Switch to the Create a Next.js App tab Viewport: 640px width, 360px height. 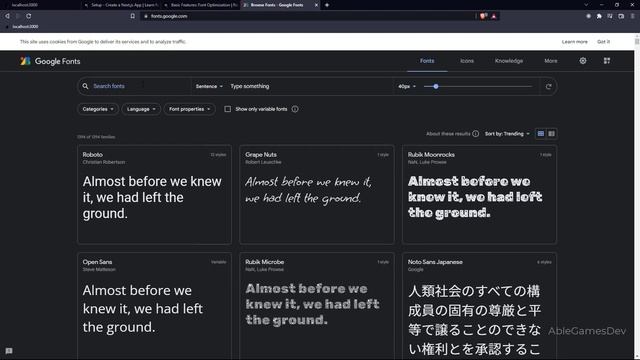tap(121, 5)
